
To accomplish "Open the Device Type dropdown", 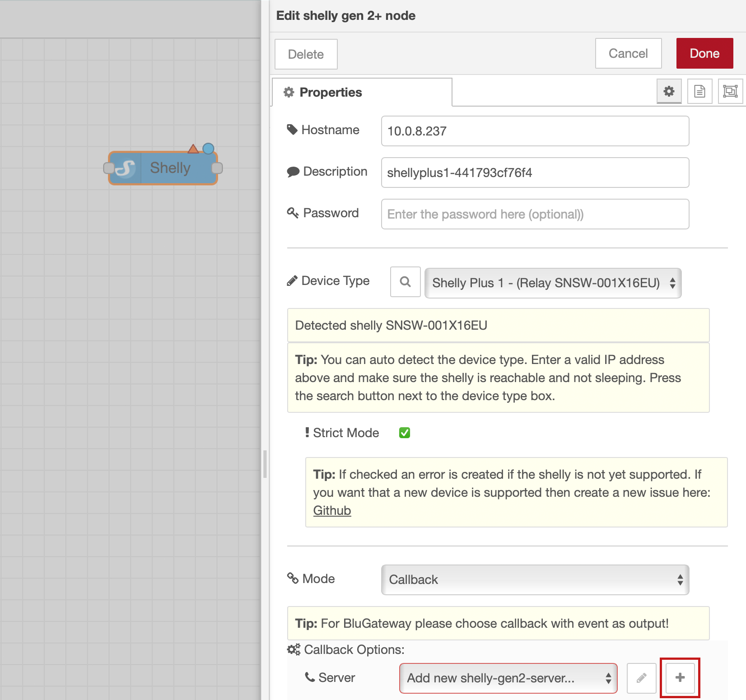I will pyautogui.click(x=553, y=283).
